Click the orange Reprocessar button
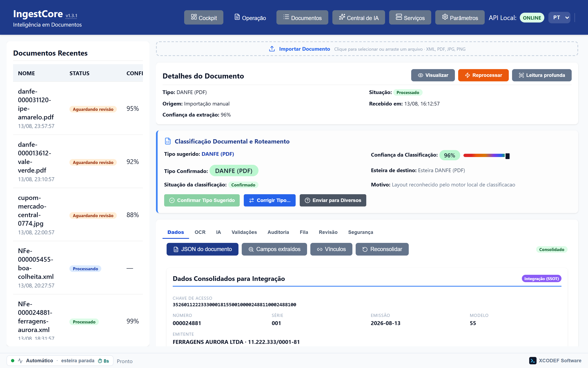588x368 pixels. click(x=483, y=75)
